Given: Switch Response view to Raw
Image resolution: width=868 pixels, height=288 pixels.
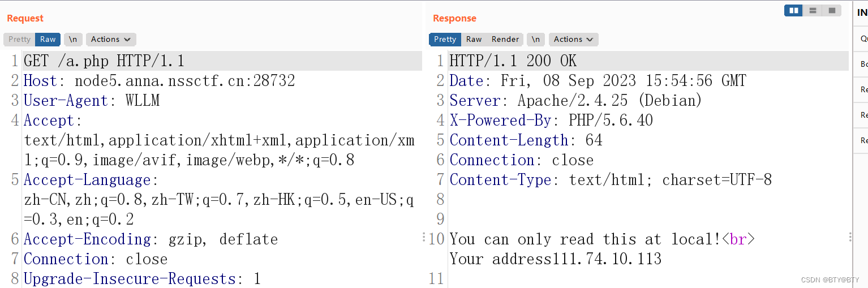Looking at the screenshot, I should click(474, 39).
